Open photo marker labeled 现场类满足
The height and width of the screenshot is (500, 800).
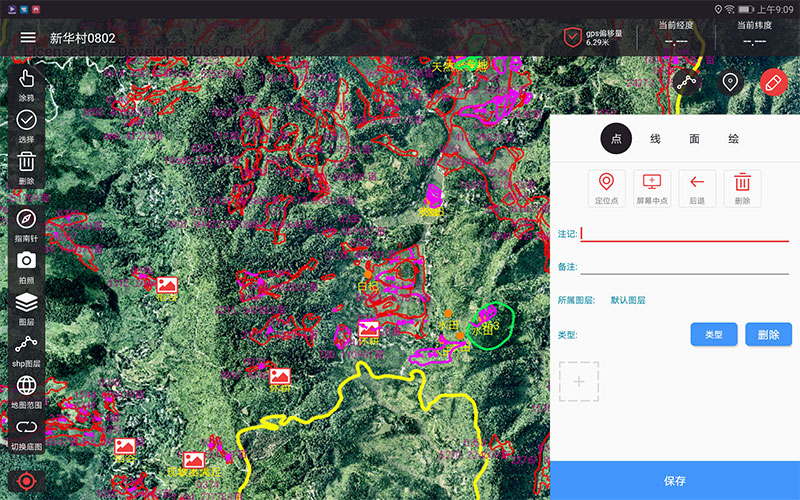click(x=194, y=460)
